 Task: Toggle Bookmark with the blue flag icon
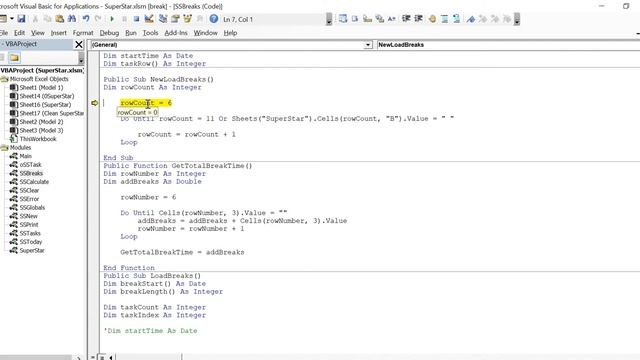[x=471, y=19]
